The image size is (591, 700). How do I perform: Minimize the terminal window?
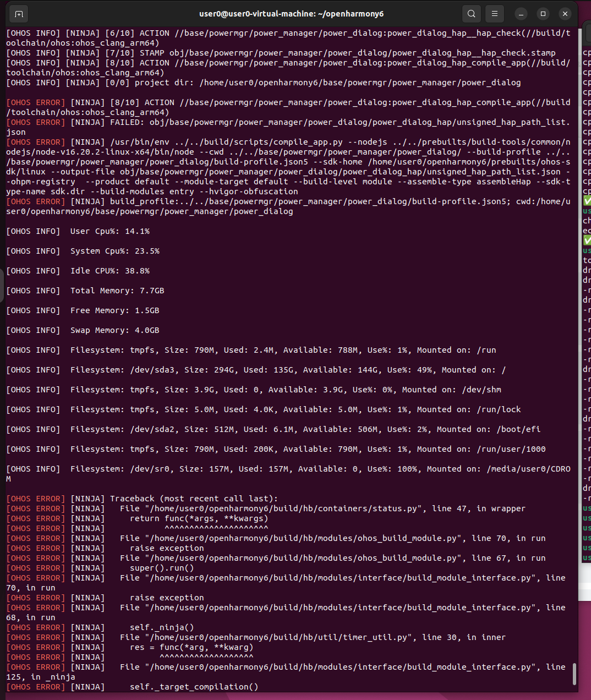click(521, 14)
